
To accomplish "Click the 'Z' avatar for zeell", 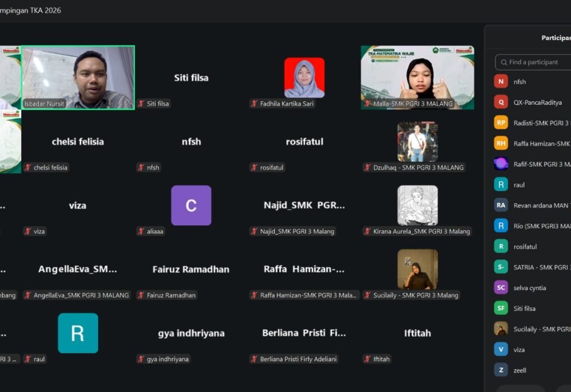I will coord(501,370).
